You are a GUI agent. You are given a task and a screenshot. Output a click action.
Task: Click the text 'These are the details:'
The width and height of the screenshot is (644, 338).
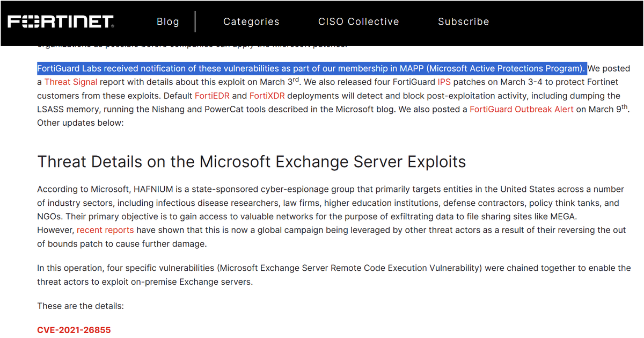point(80,306)
